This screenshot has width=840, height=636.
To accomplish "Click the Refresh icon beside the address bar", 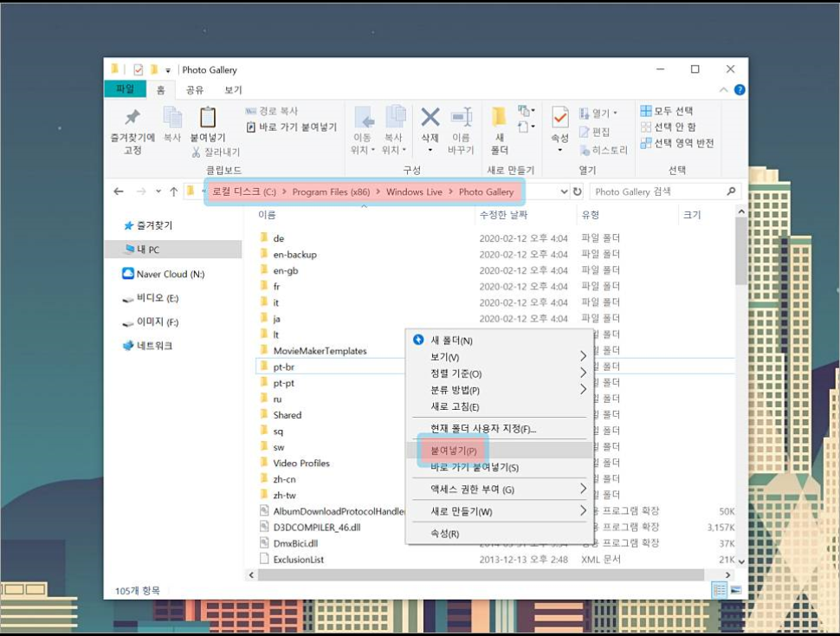I will pyautogui.click(x=577, y=191).
